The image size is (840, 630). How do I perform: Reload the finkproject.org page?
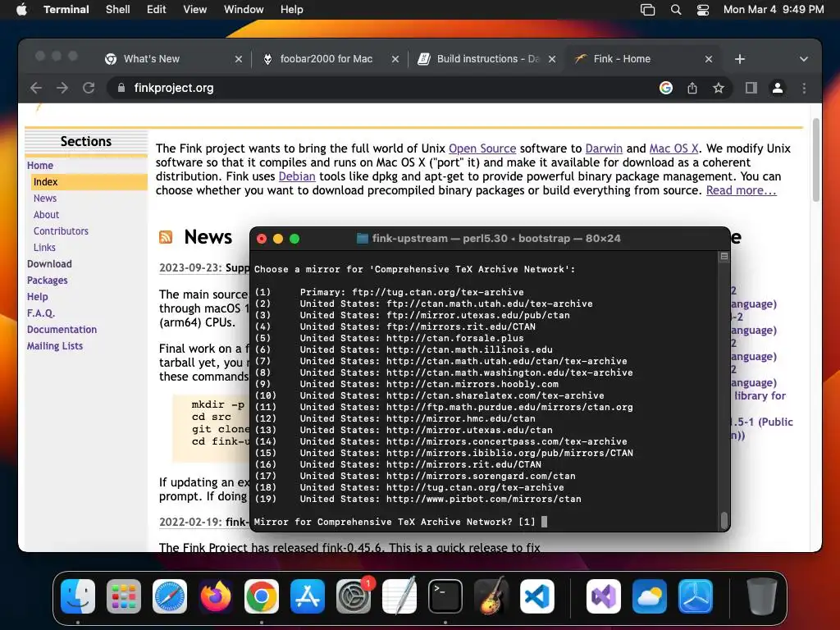(89, 88)
